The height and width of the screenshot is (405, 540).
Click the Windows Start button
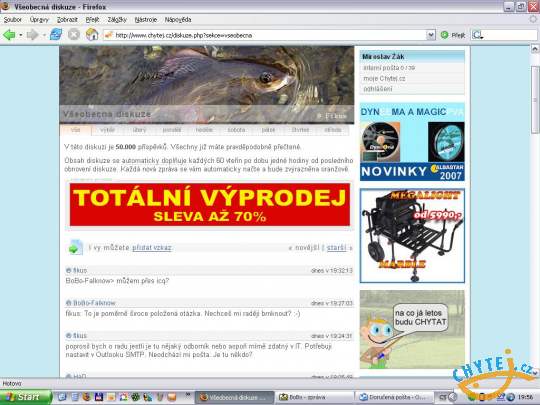(x=24, y=397)
